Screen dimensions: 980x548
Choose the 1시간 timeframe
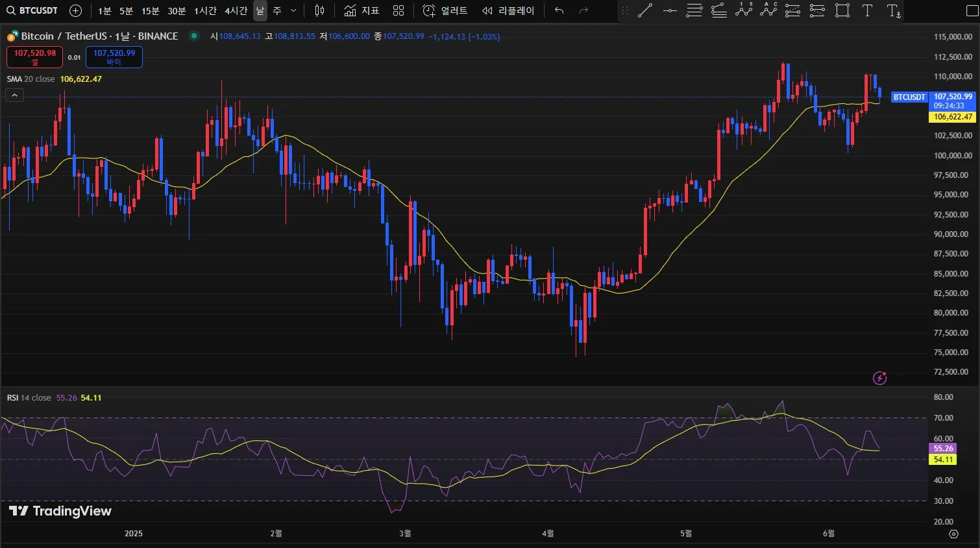205,10
